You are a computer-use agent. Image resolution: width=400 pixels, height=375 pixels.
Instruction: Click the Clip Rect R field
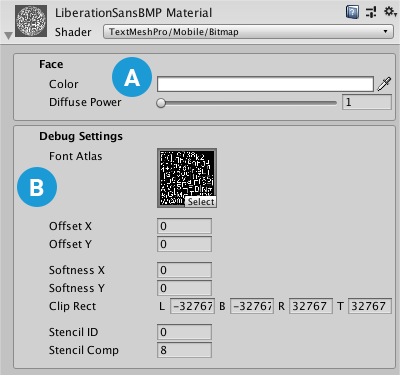311,306
